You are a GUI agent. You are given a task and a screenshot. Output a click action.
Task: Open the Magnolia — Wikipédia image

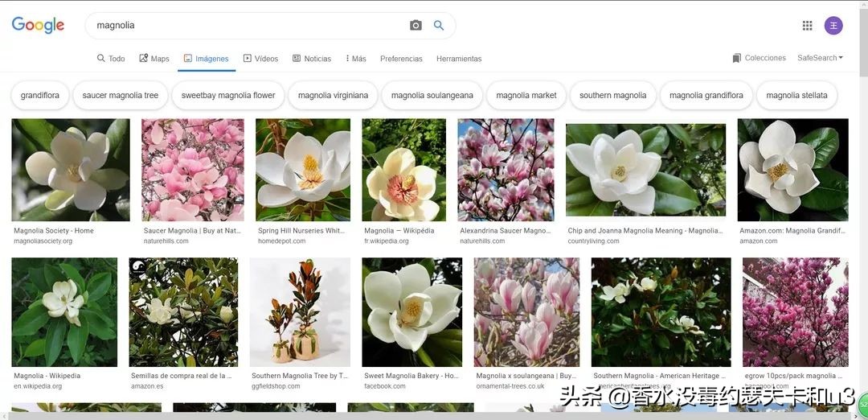[404, 170]
